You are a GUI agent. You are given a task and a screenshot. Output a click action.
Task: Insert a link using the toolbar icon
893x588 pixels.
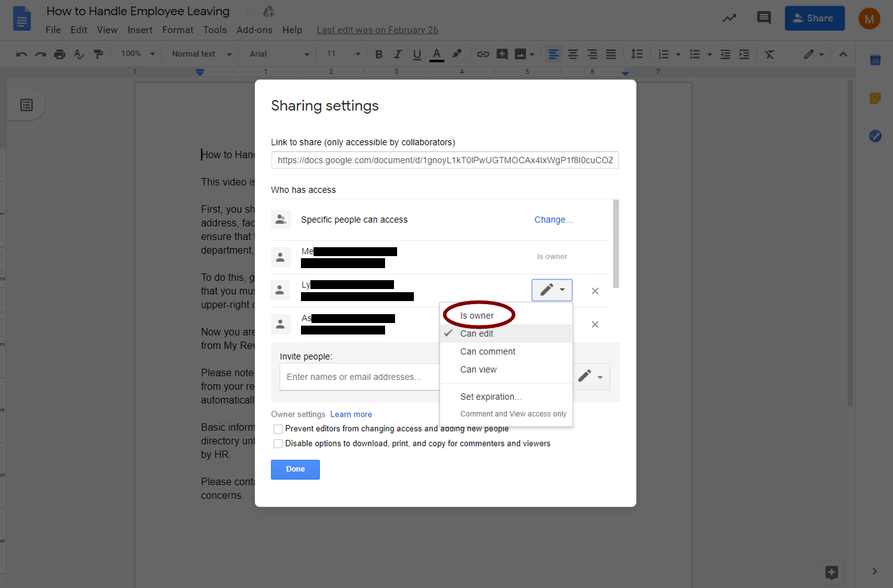point(483,54)
